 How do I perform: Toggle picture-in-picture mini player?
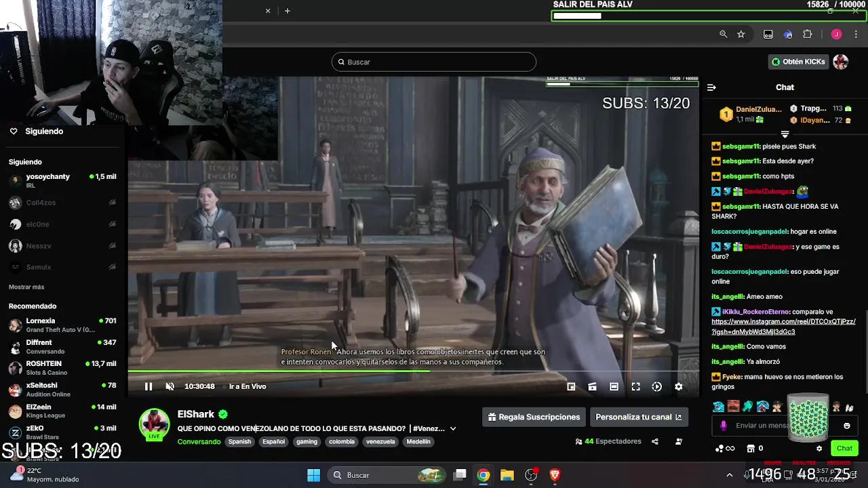coord(571,386)
